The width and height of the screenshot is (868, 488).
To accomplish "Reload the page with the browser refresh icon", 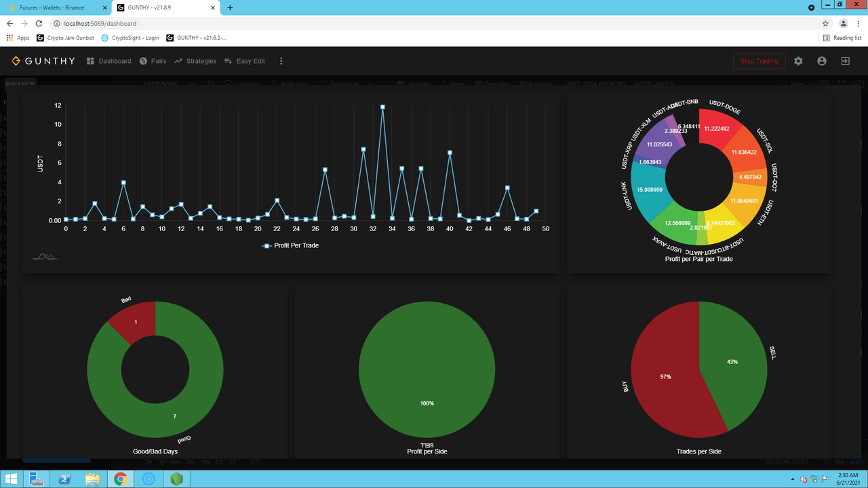I will tap(39, 23).
